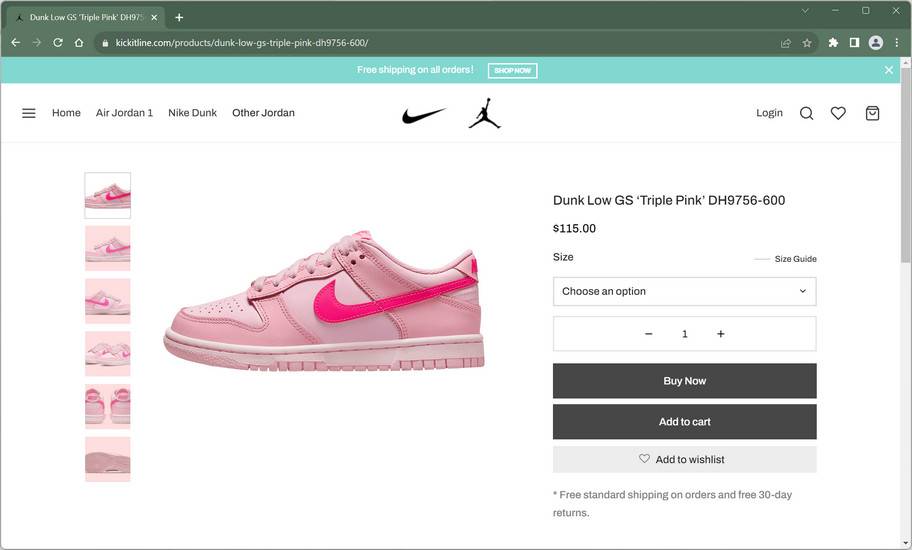Click the SHOP NOW banner button
Image resolution: width=912 pixels, height=550 pixels.
tap(512, 70)
